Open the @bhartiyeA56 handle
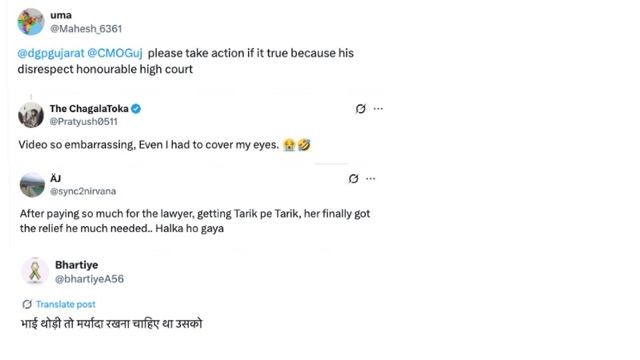The height and width of the screenshot is (360, 640). click(x=89, y=279)
